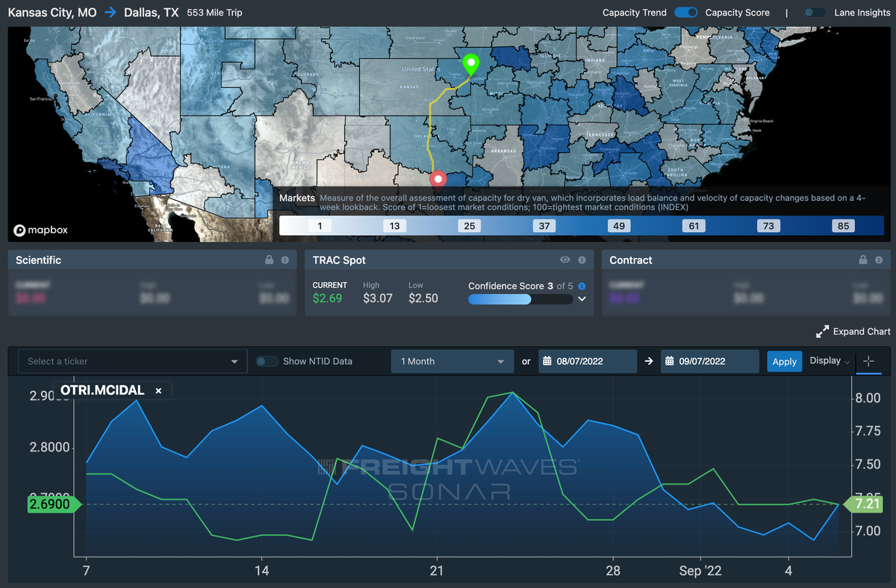Viewport: 896px width, 588px height.
Task: Click the 2.8000 label on the left axis
Action: (x=50, y=448)
